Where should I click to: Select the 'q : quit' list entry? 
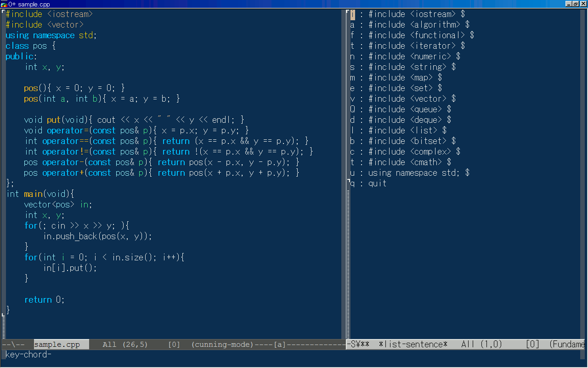pyautogui.click(x=368, y=184)
